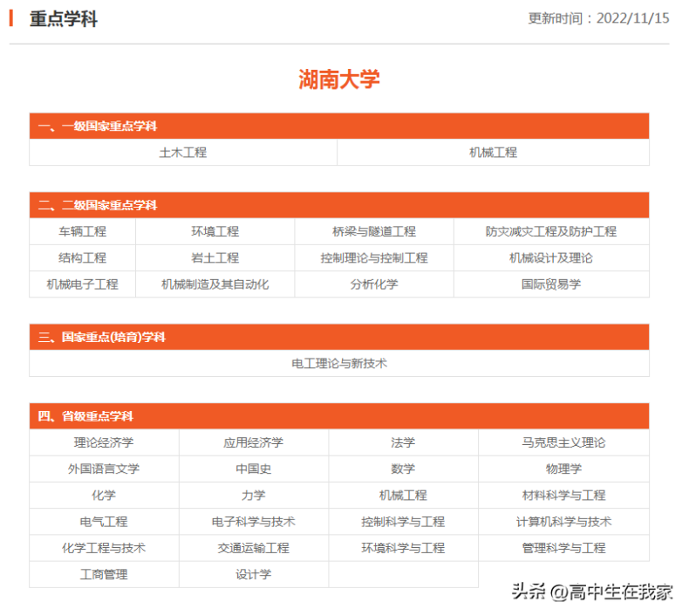Select the header "一、一级国家重点学科"
This screenshot has height=616, width=689.
pyautogui.click(x=339, y=127)
